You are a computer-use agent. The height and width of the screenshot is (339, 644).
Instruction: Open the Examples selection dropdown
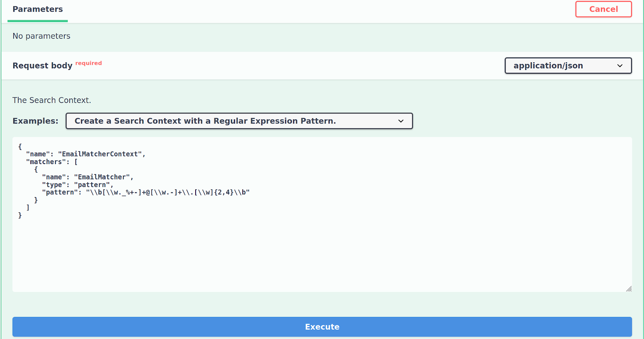(x=239, y=121)
